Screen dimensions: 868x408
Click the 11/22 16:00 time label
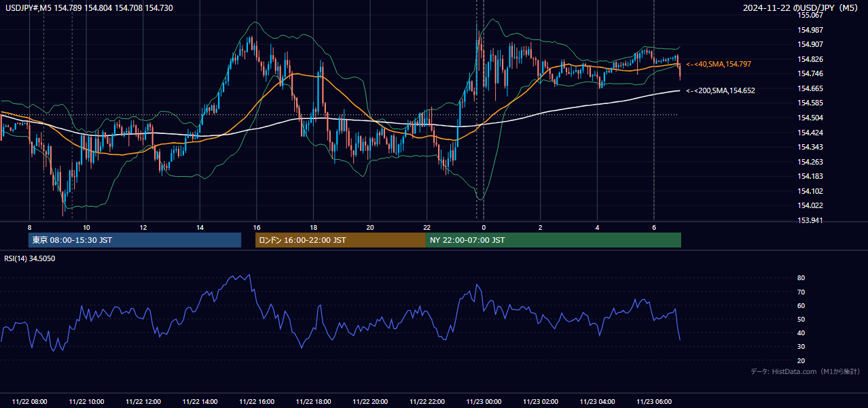pyautogui.click(x=257, y=402)
